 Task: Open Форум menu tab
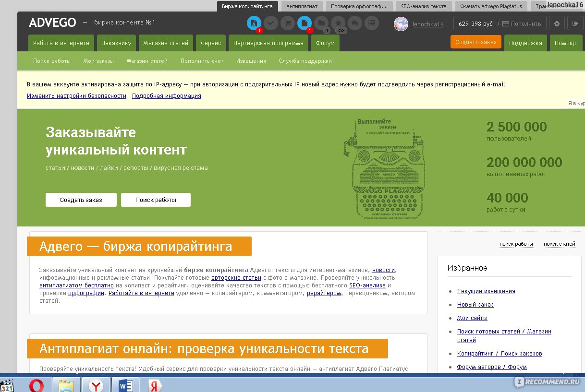(x=325, y=43)
